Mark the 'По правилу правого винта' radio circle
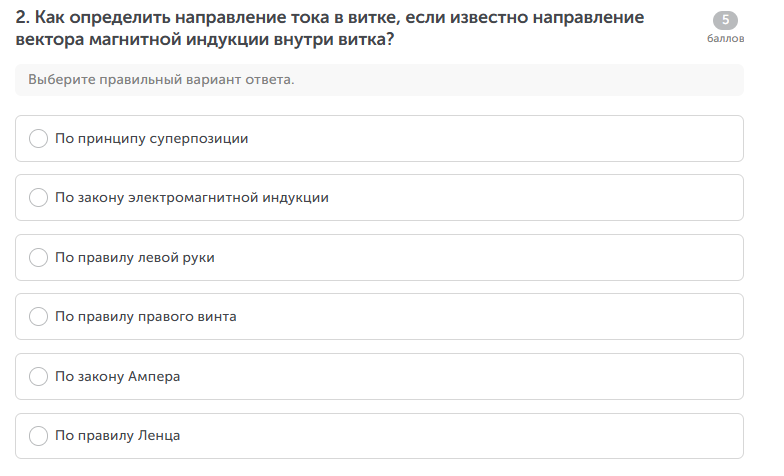Viewport: 784px width, 476px height. pos(39,317)
